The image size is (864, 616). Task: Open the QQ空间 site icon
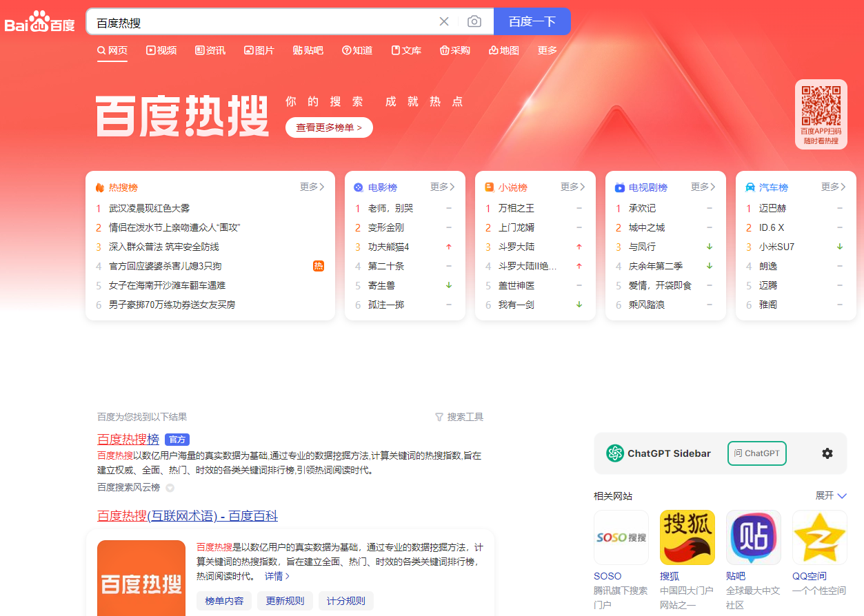click(x=820, y=537)
